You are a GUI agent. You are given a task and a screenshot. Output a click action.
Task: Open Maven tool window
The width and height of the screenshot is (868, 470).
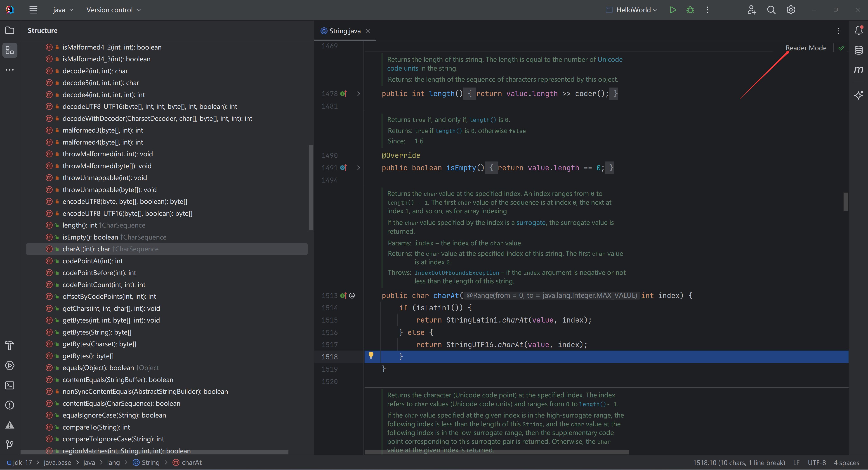coord(859,70)
